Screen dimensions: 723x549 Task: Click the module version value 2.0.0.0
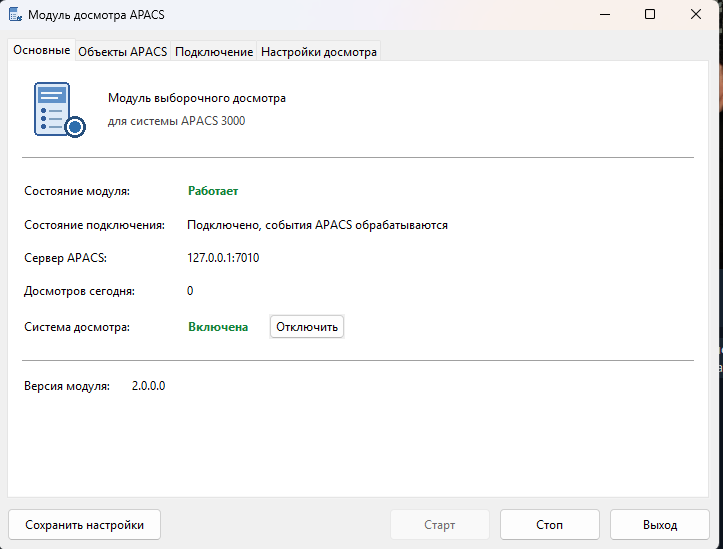(x=148, y=386)
